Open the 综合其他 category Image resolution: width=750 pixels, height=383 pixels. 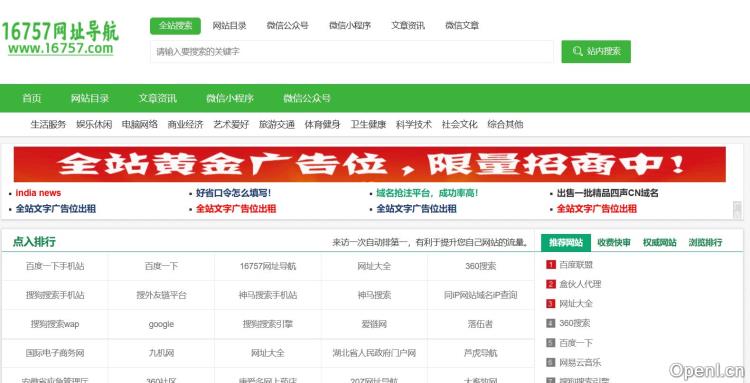coord(505,125)
